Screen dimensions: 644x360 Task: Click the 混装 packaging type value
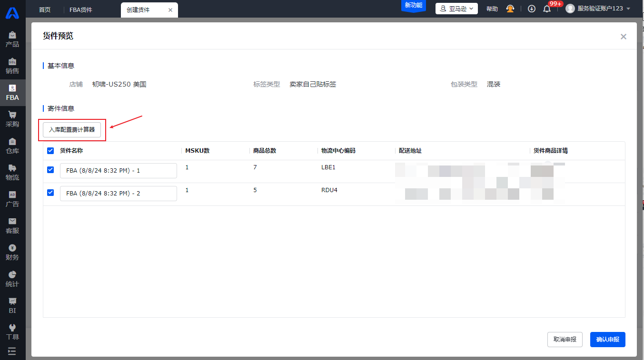point(494,84)
